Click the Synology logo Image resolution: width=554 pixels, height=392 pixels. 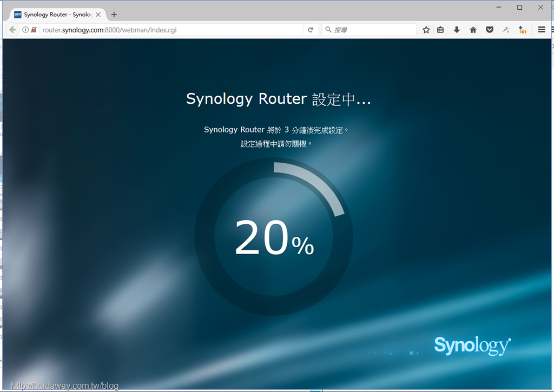coord(472,346)
